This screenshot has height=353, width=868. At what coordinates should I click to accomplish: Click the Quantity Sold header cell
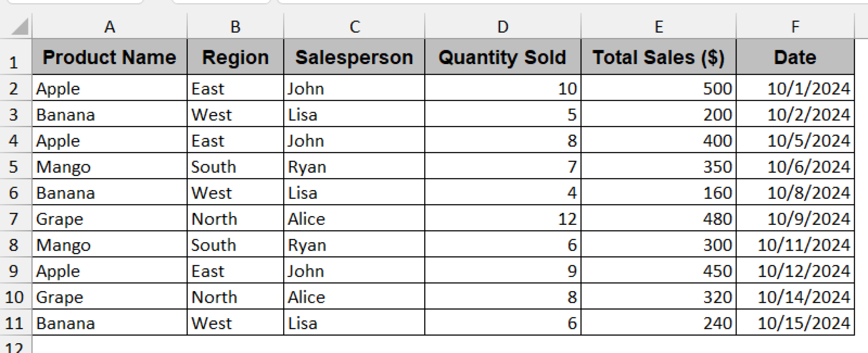(x=502, y=57)
